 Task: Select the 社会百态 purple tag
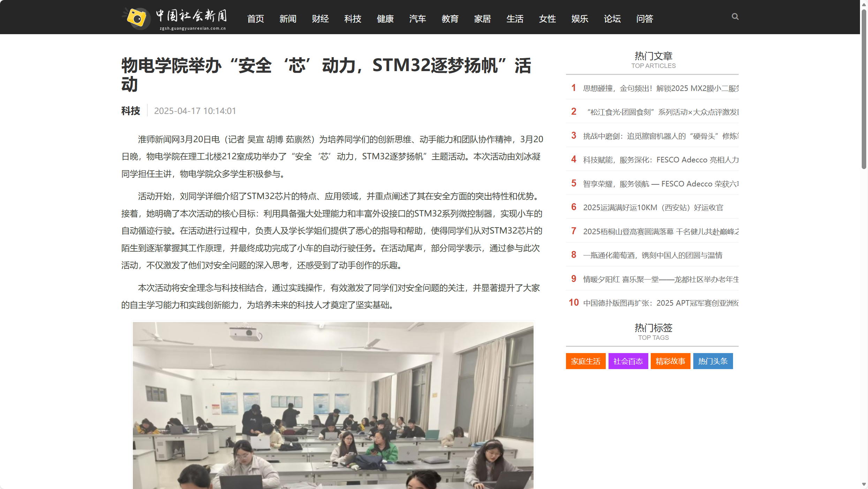(x=628, y=361)
